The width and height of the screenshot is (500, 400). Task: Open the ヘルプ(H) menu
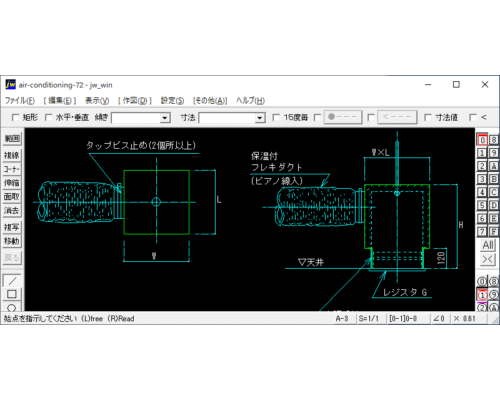[250, 100]
